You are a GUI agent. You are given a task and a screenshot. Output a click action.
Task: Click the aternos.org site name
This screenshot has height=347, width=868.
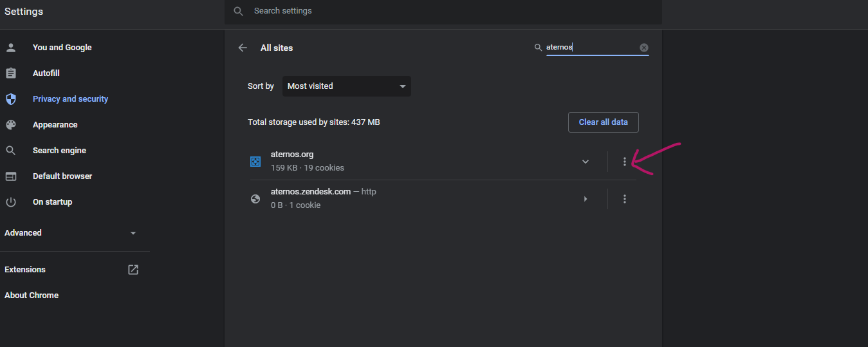[292, 155]
